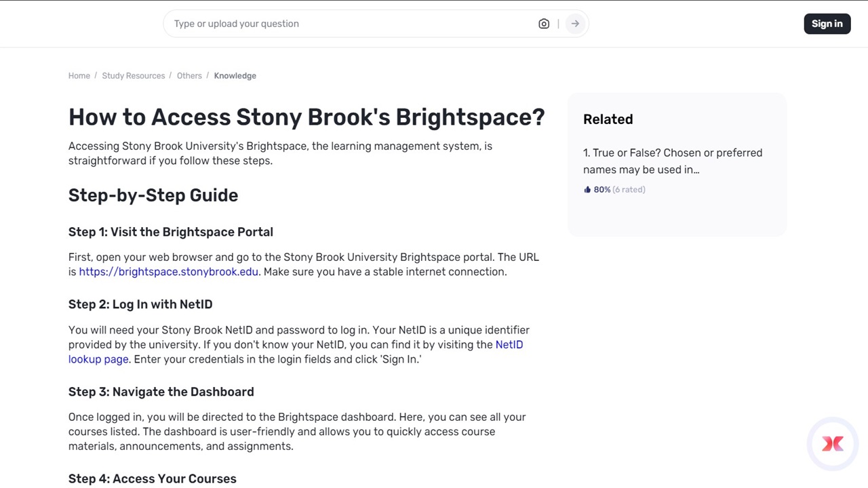Click the floating X logo widget
The width and height of the screenshot is (868, 488).
pyautogui.click(x=833, y=443)
